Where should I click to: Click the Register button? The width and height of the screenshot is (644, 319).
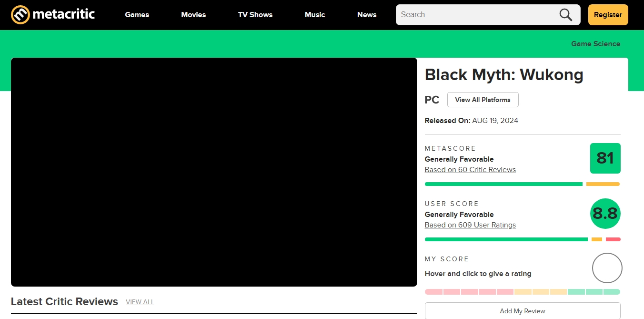coord(608,15)
